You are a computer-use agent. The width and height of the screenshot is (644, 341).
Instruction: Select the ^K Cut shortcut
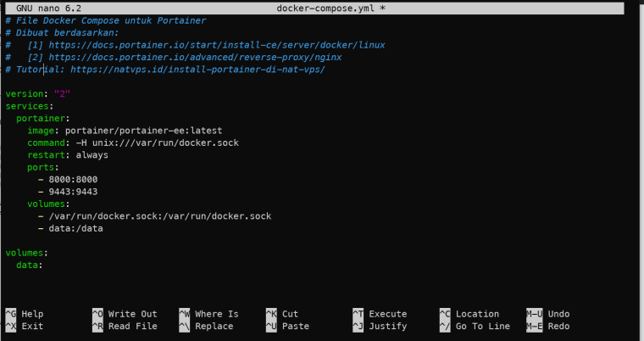coord(282,314)
